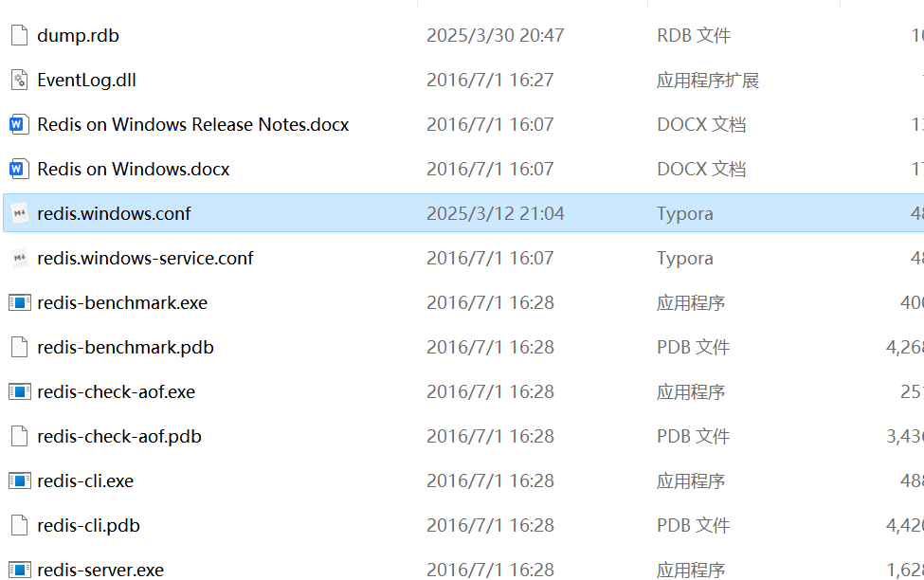Select the redis-cli.pdb file name
Screen dimensions: 924x580
click(x=88, y=525)
